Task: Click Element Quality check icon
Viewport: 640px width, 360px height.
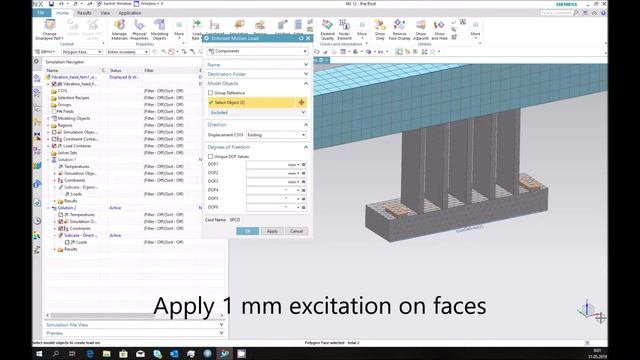Action: 327,25
